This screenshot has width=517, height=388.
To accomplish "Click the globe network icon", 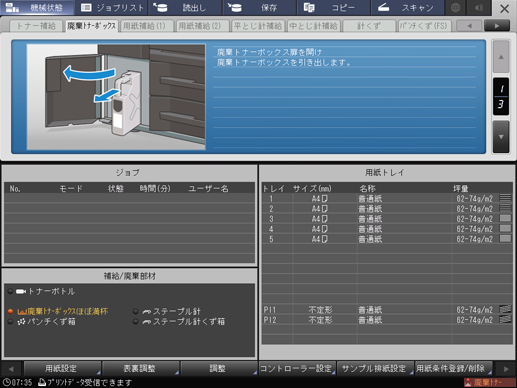I will point(456,7).
